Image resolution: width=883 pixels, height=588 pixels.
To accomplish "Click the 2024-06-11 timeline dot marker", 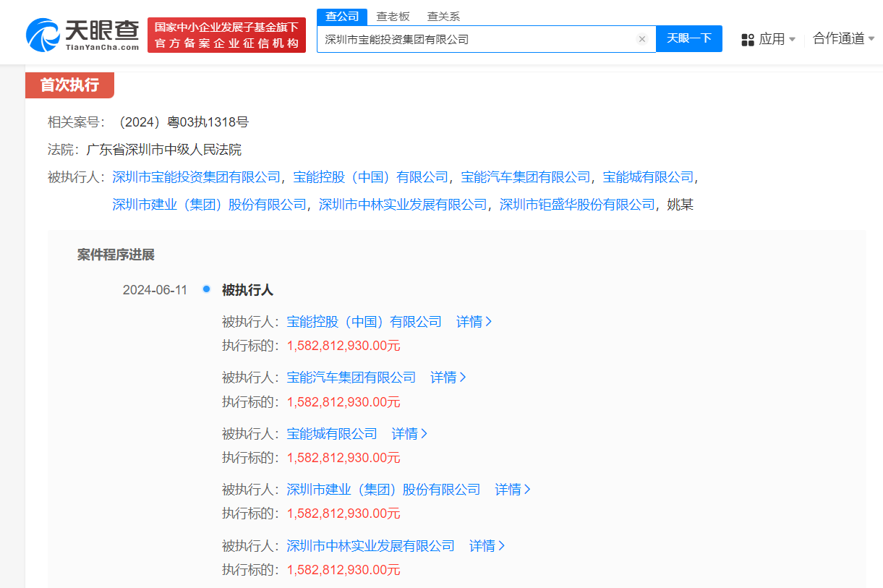I will (x=206, y=289).
